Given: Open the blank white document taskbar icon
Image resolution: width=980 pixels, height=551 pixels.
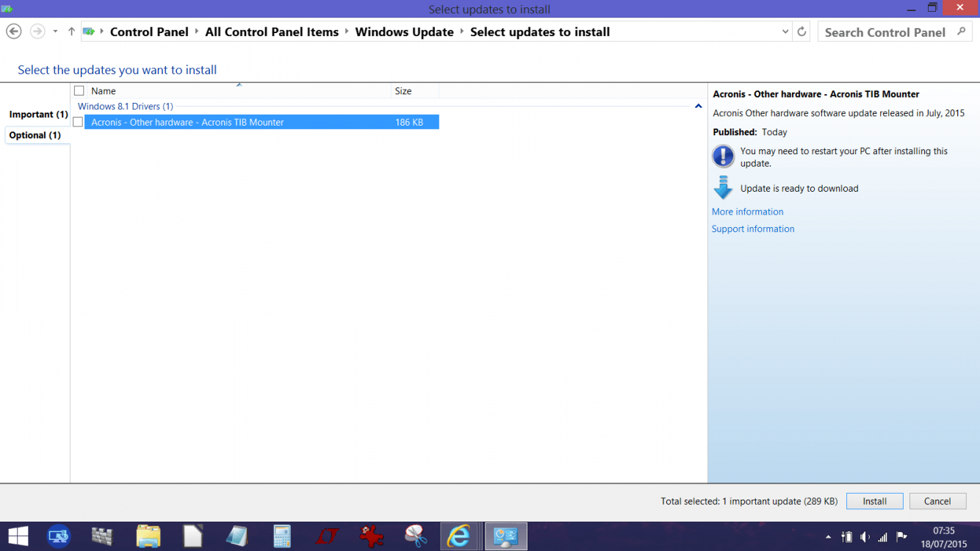Looking at the screenshot, I should pyautogui.click(x=192, y=536).
